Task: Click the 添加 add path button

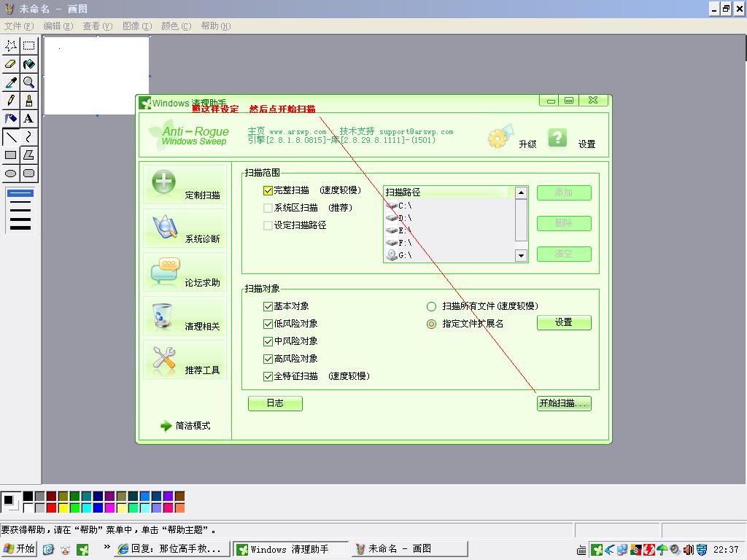Action: tap(564, 192)
